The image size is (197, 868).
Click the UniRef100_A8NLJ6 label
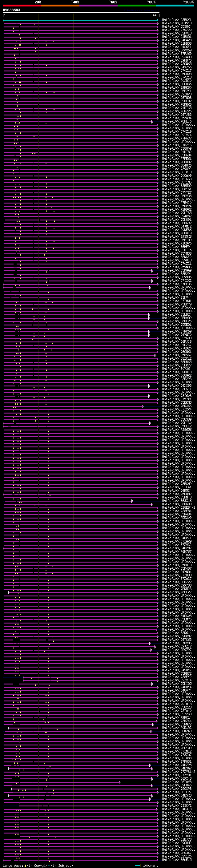pyautogui.click(x=177, y=121)
